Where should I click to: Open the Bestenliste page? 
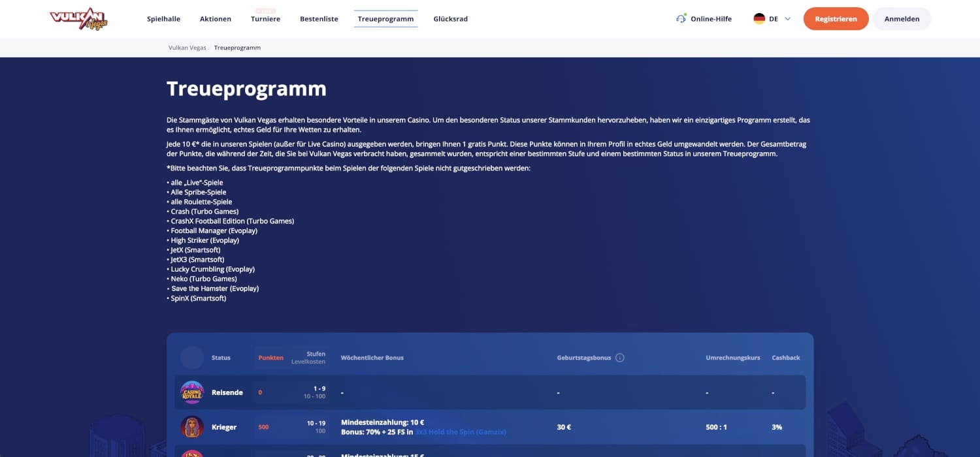pos(319,19)
